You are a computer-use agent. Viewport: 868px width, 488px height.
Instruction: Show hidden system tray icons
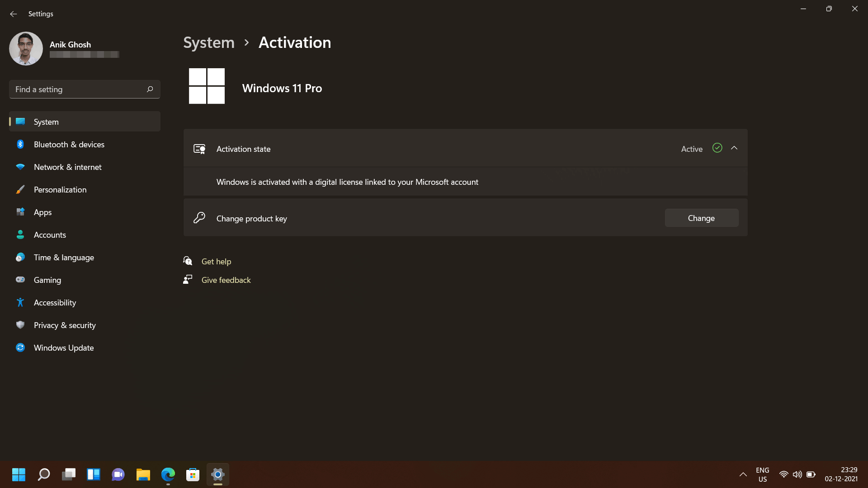coord(743,474)
